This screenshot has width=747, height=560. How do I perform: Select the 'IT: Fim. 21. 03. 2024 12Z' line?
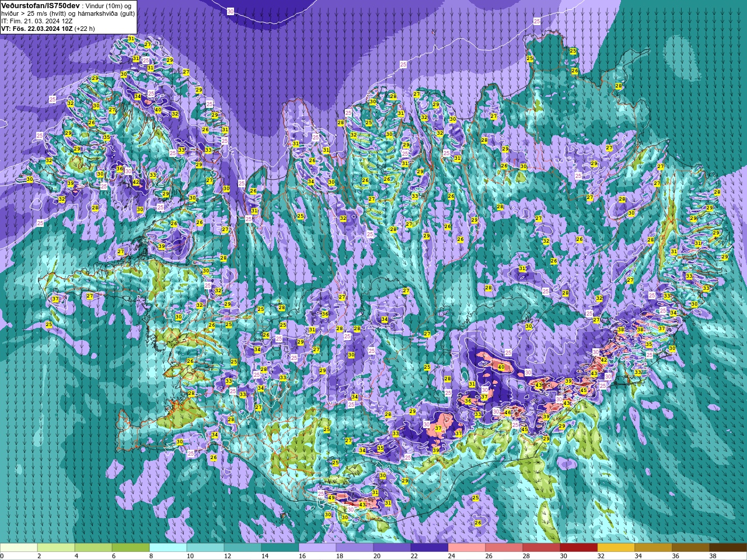[x=37, y=20]
